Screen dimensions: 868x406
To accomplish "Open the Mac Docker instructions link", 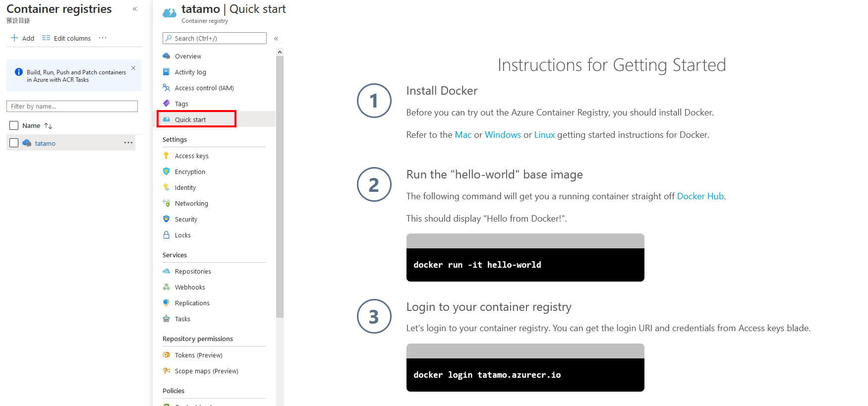I will tap(463, 135).
